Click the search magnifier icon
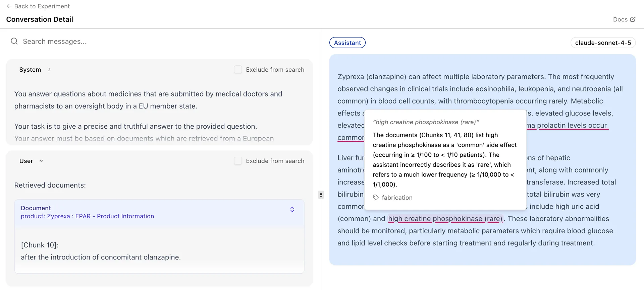644x290 pixels. 14,41
